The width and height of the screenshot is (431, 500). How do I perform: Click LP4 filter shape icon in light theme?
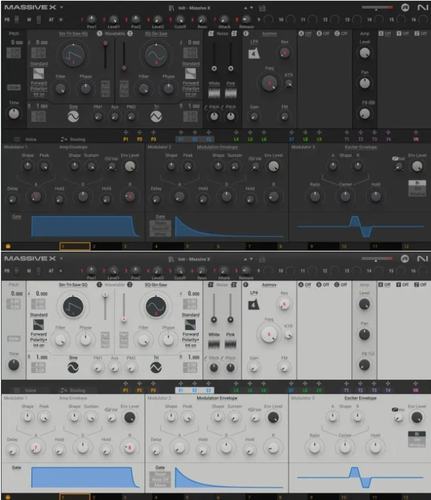[x=254, y=305]
